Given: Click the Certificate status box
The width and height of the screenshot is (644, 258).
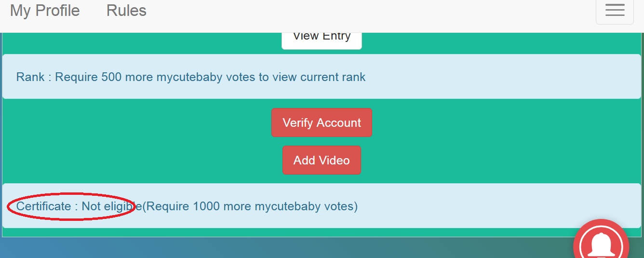Looking at the screenshot, I should click(x=482, y=206).
